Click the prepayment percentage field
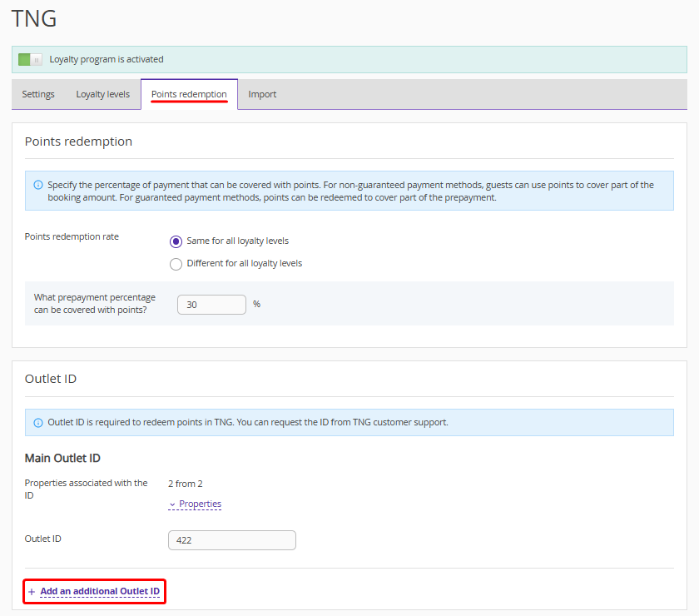The image size is (699, 616). [x=211, y=305]
